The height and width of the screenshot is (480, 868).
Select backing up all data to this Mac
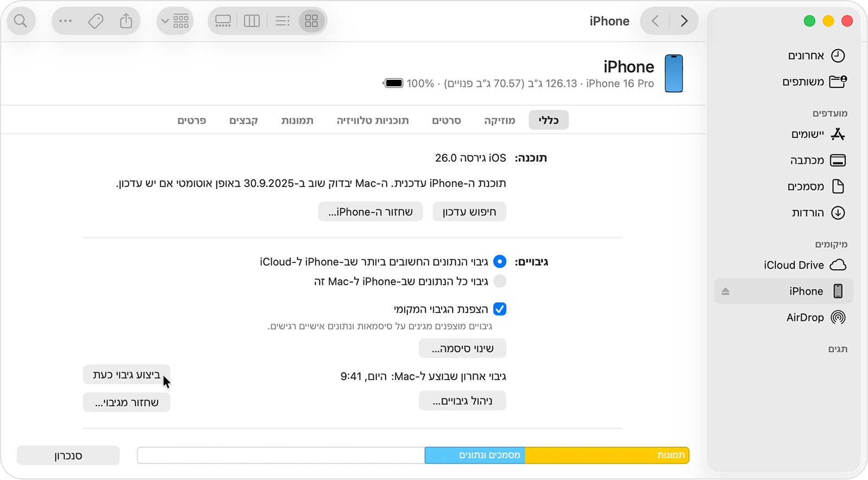point(499,281)
